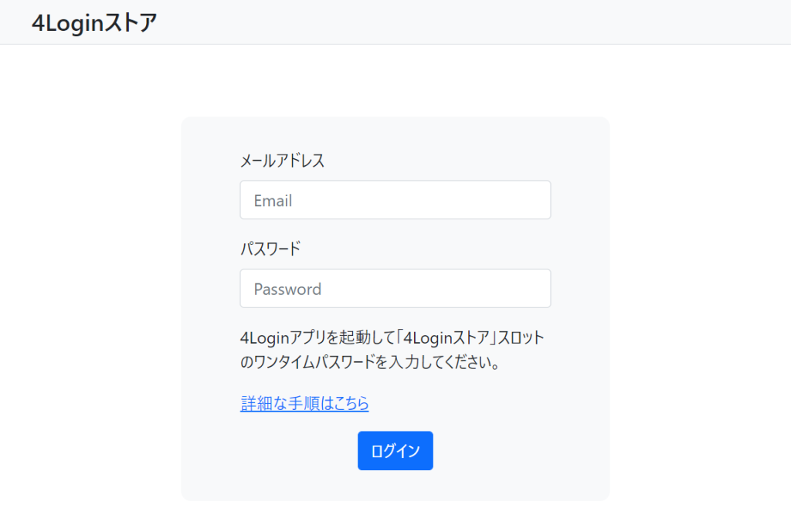Click the Email placeholder text

pyautogui.click(x=273, y=201)
